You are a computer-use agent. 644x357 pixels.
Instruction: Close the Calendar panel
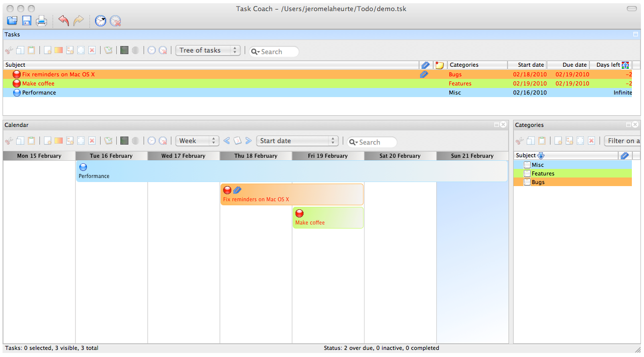click(503, 124)
